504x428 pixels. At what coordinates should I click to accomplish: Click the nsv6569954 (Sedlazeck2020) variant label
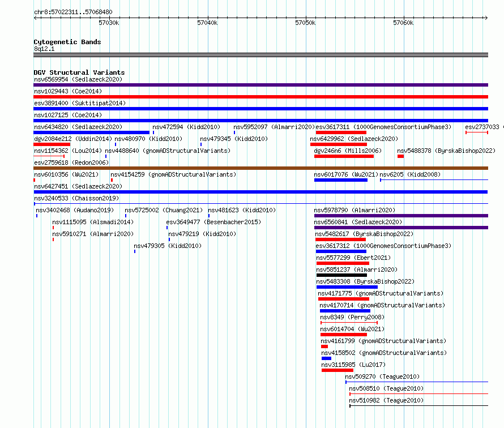click(78, 79)
